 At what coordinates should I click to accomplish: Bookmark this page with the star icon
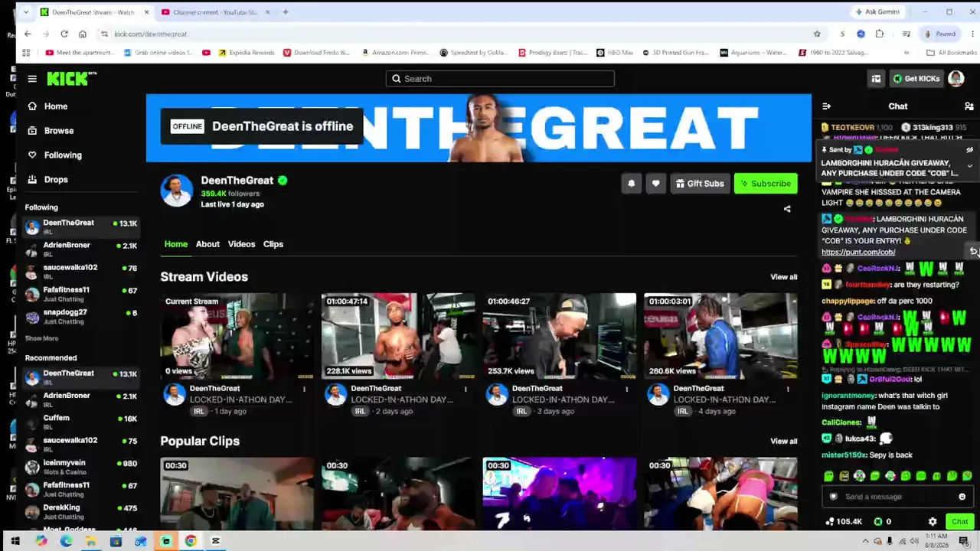click(817, 34)
